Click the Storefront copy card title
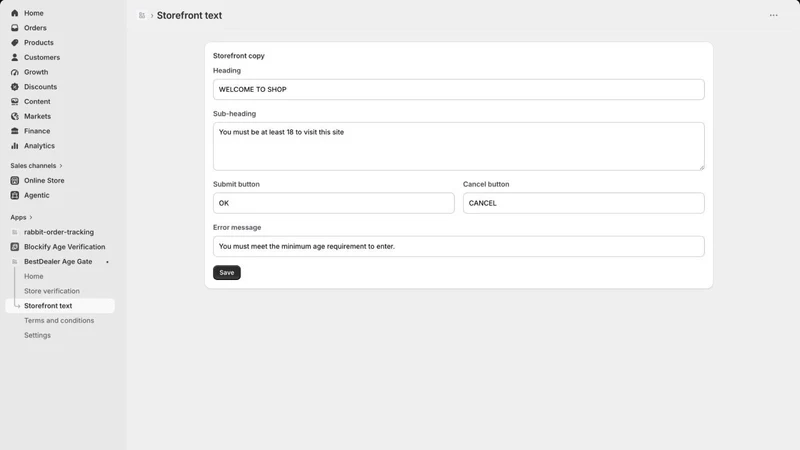The height and width of the screenshot is (450, 800). pyautogui.click(x=239, y=56)
